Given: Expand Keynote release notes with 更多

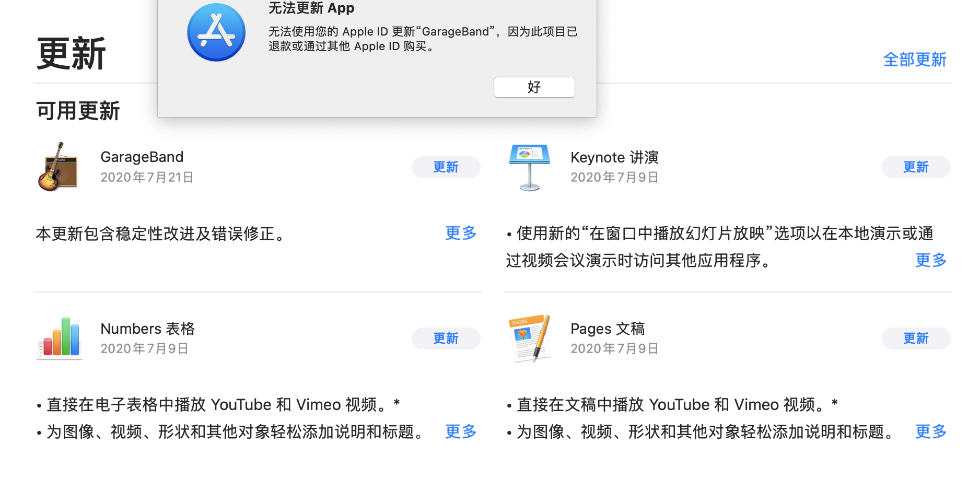Looking at the screenshot, I should (x=930, y=260).
